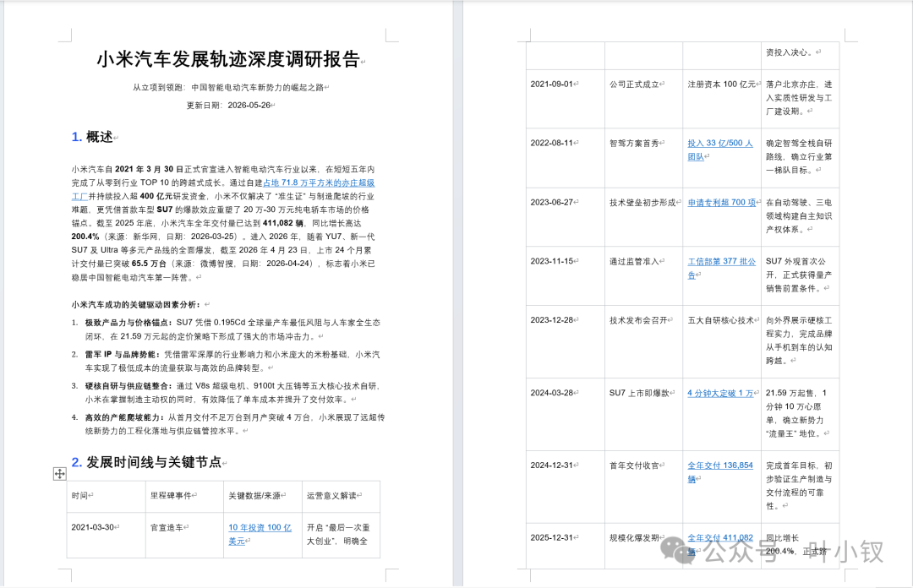913x588 pixels.
Task: Click the 公司正式成立 cell
Action: [643, 99]
